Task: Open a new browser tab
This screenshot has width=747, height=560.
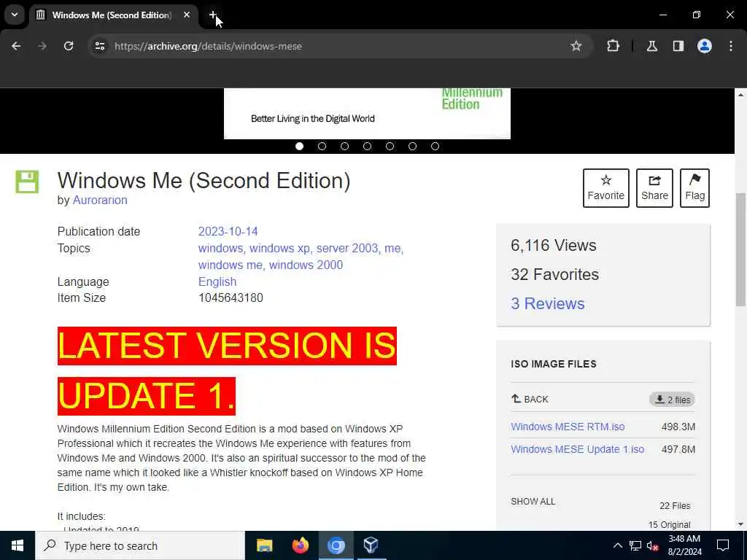Action: click(x=213, y=15)
